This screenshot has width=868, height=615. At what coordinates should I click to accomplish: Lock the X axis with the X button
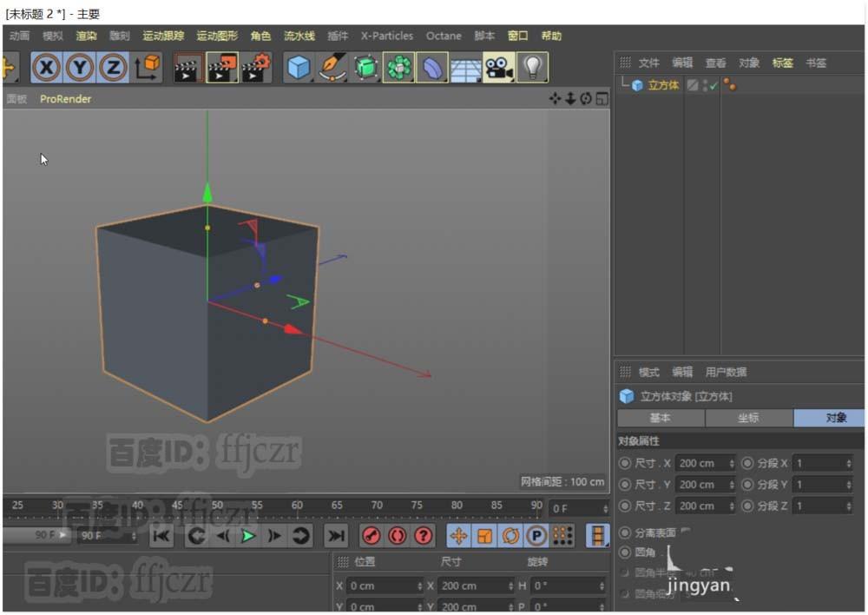(x=46, y=67)
